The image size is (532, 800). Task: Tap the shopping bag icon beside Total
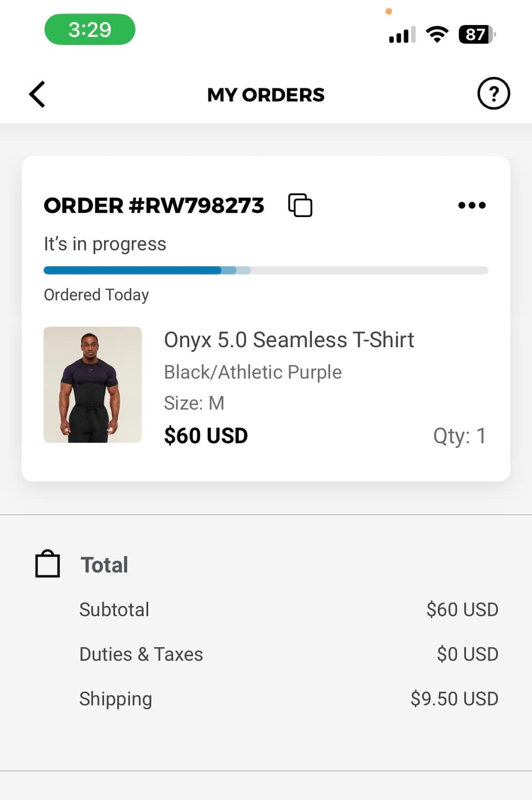[47, 564]
